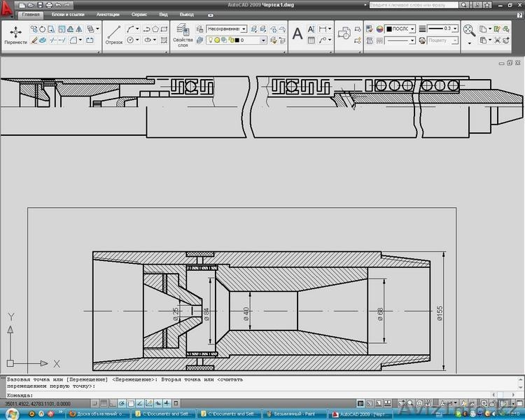Select the Polygon draw tool
525x420 pixels.
click(x=155, y=29)
